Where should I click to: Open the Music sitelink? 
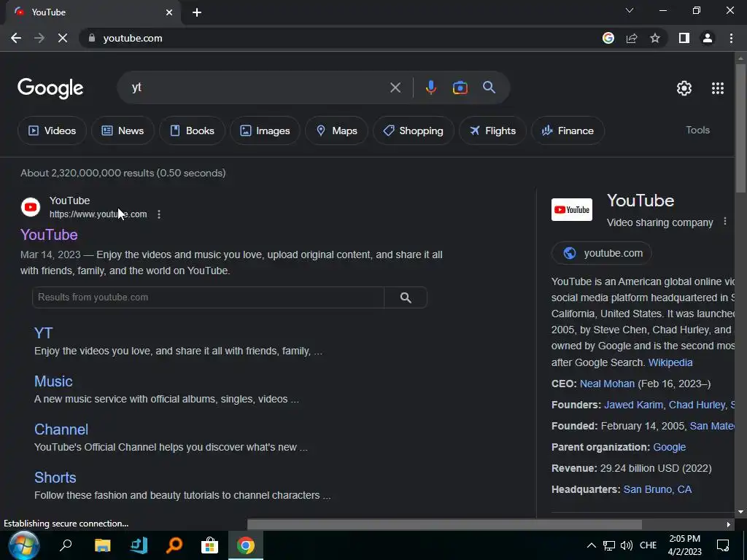coord(53,381)
